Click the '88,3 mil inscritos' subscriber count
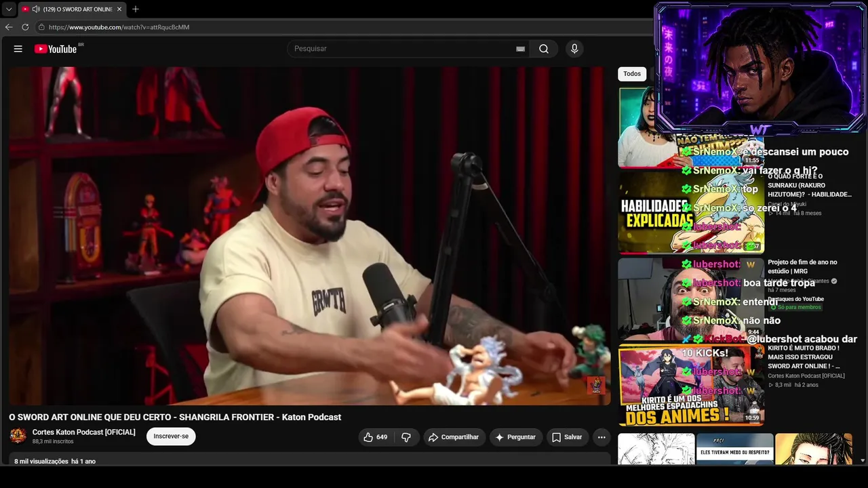 pyautogui.click(x=53, y=442)
